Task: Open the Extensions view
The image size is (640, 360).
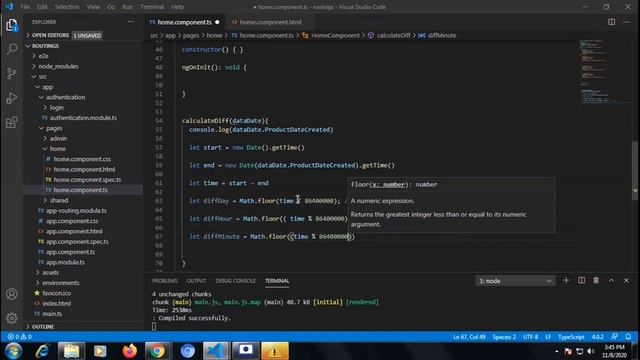Action: [x=12, y=122]
